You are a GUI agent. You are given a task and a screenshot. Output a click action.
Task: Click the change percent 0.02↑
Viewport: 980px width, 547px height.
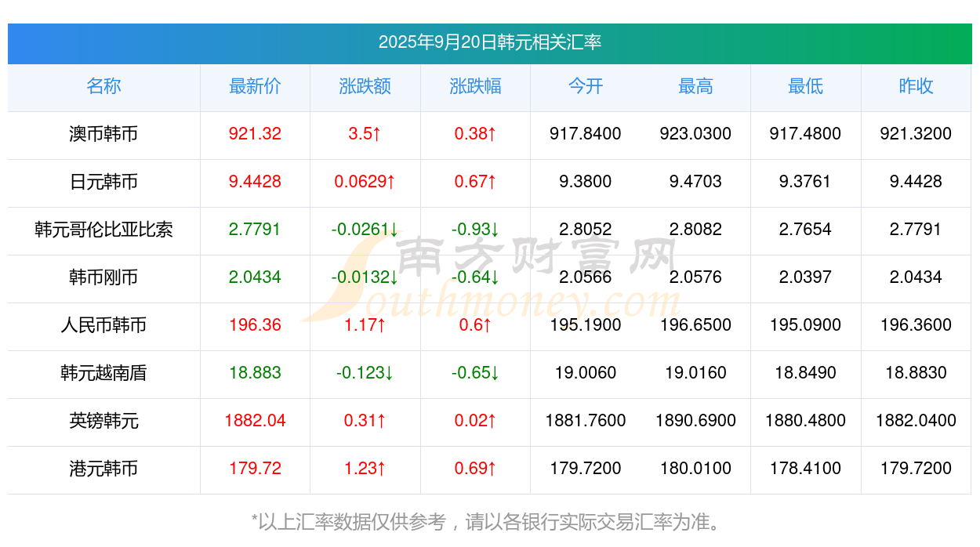[x=475, y=421]
